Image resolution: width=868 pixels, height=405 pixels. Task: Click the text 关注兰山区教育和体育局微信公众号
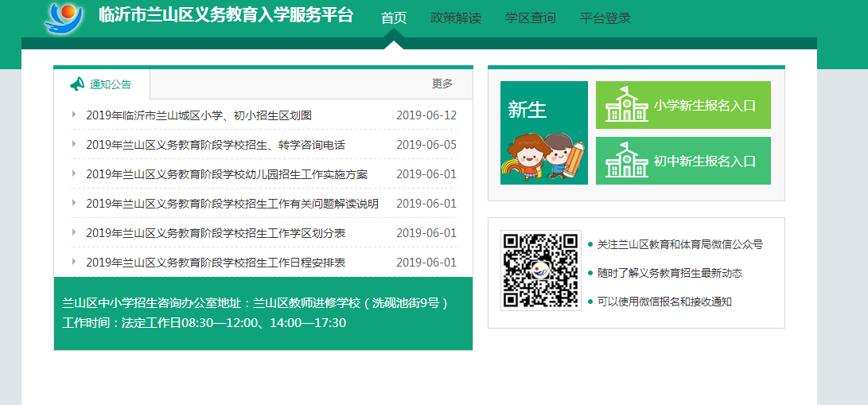click(679, 244)
